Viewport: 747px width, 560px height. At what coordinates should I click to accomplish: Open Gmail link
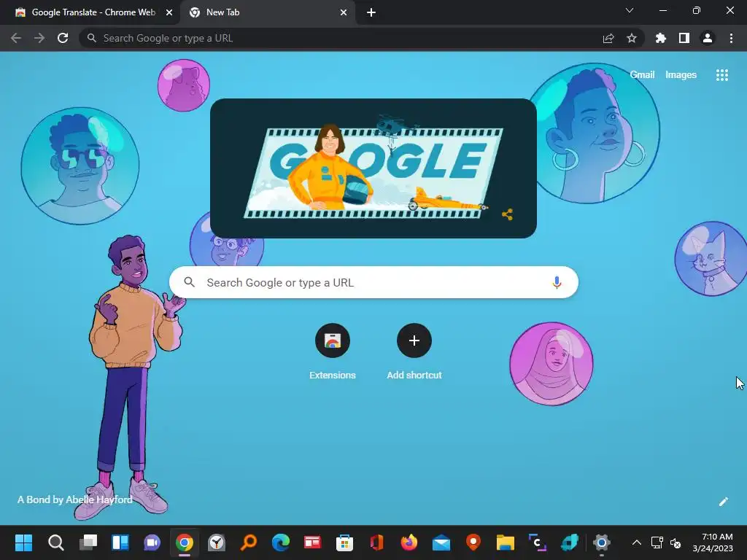(642, 75)
